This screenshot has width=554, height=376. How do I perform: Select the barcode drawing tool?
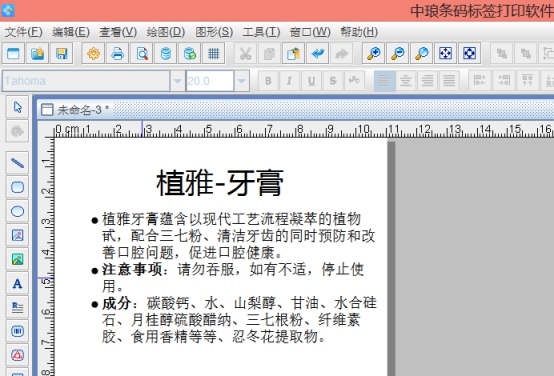click(x=17, y=331)
